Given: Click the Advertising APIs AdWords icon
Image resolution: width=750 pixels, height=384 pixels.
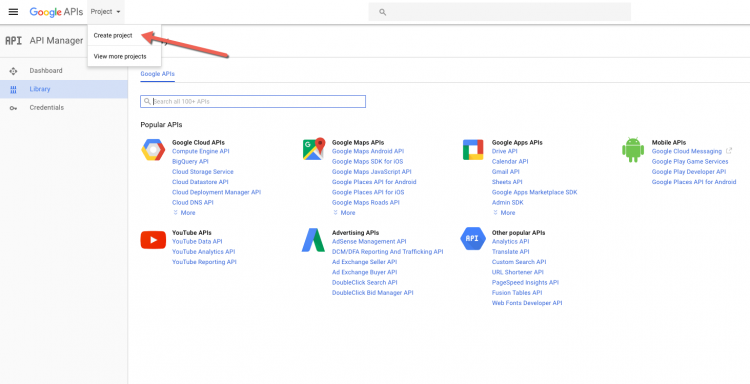Looking at the screenshot, I should (313, 240).
